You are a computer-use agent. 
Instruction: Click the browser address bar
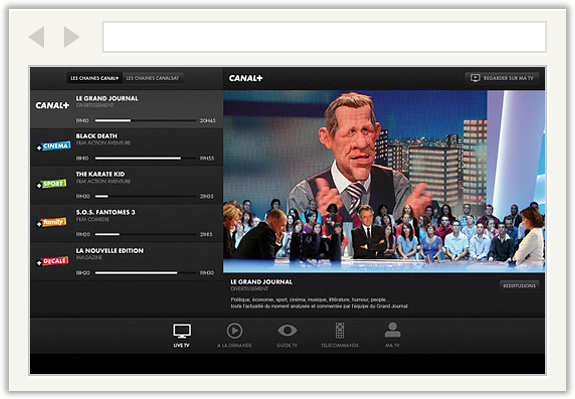324,37
